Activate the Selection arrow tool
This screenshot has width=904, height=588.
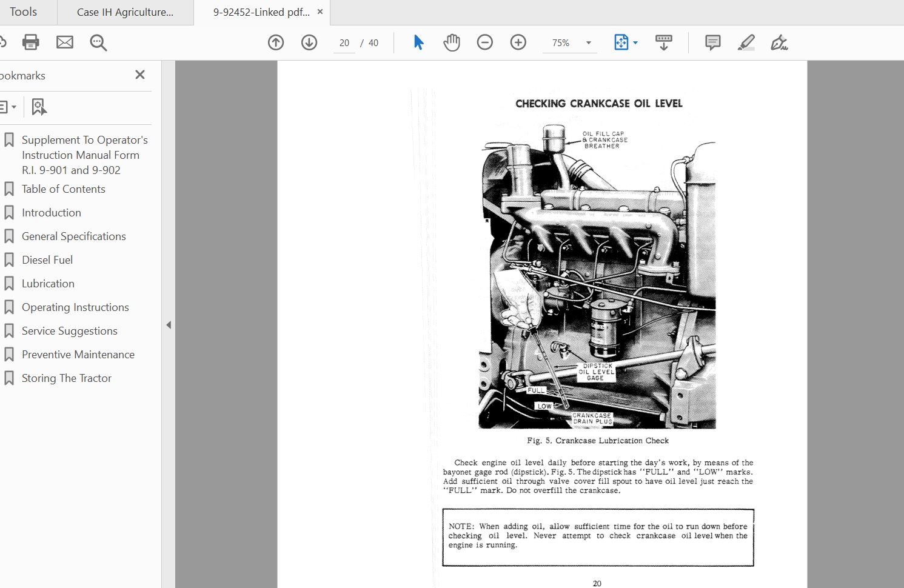tap(418, 42)
